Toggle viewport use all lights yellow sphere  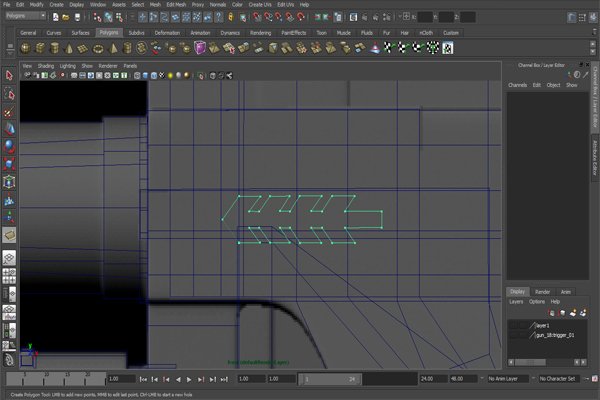pyautogui.click(x=170, y=75)
